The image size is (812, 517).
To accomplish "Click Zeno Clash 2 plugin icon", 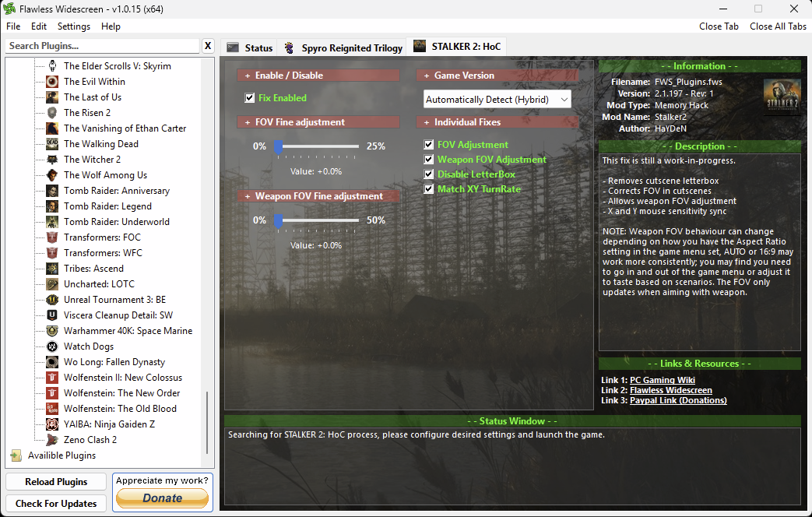I will 52,439.
